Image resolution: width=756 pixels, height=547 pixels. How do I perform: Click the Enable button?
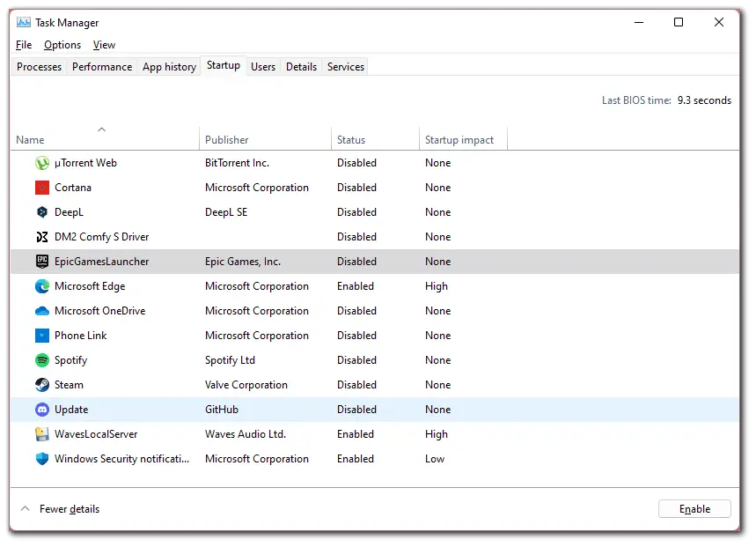point(694,509)
